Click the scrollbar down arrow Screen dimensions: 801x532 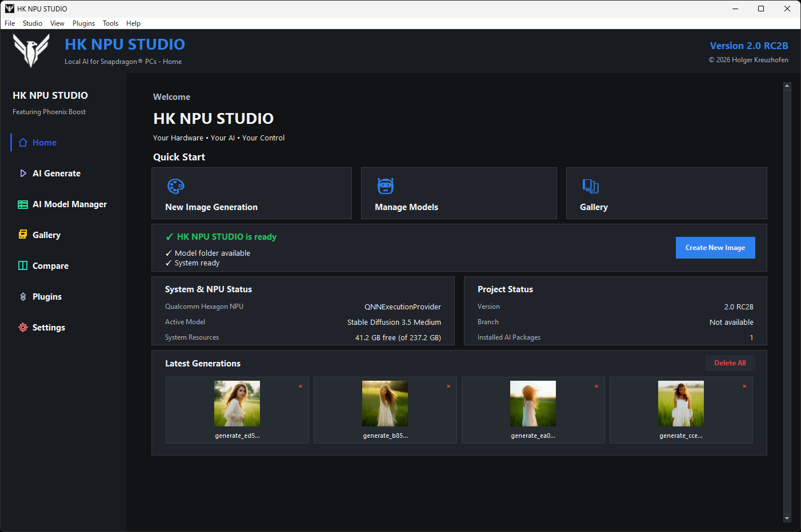[x=787, y=518]
